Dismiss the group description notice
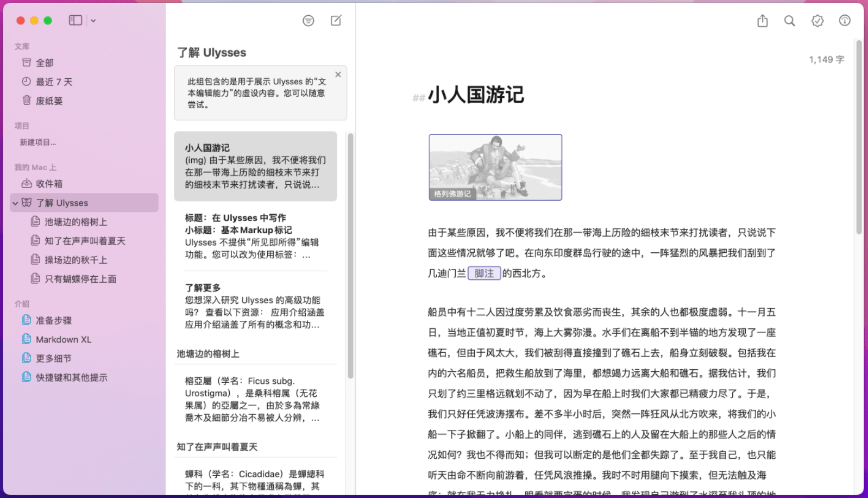 point(338,74)
